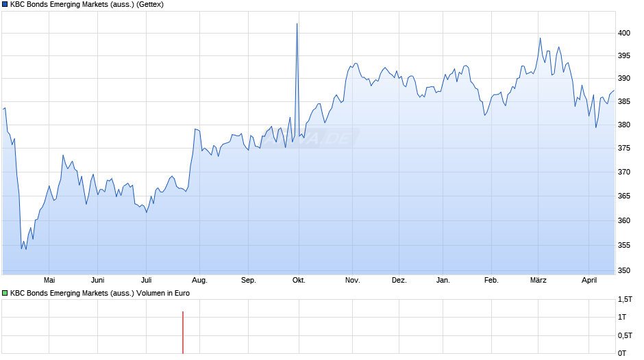Click the 360 price label on the y-axis
Image resolution: width=644 pixels, height=360 pixels.
coord(624,221)
